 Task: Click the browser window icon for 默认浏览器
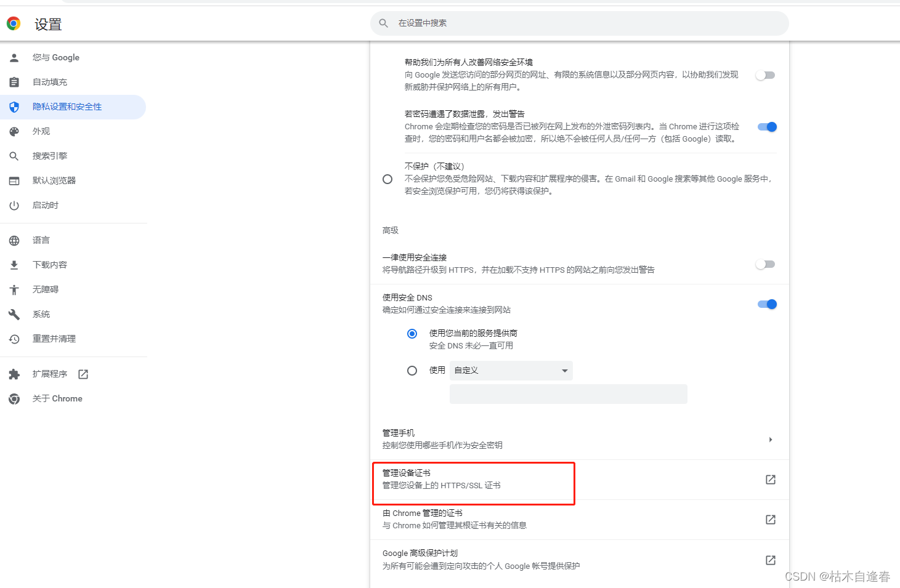14,180
